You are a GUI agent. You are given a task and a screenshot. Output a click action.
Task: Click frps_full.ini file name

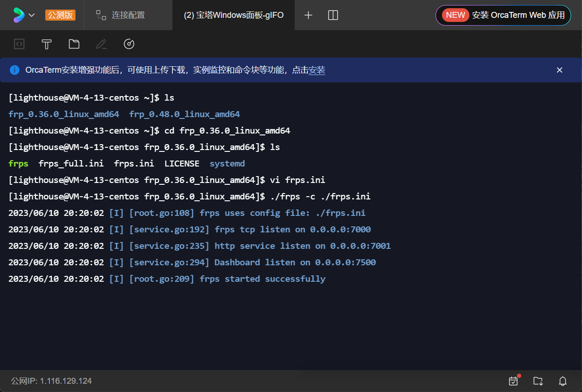tap(71, 163)
